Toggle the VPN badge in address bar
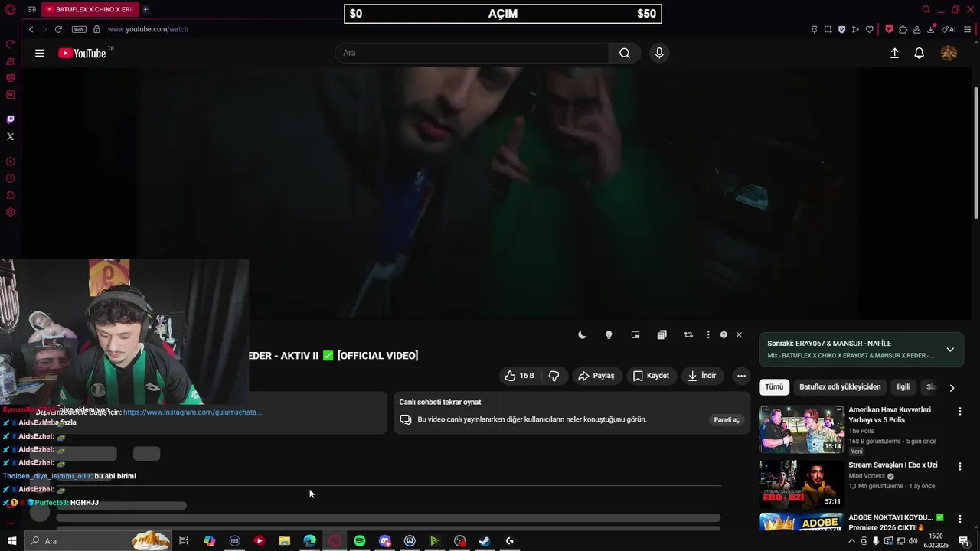Screen dimensions: 980x551 [79, 29]
